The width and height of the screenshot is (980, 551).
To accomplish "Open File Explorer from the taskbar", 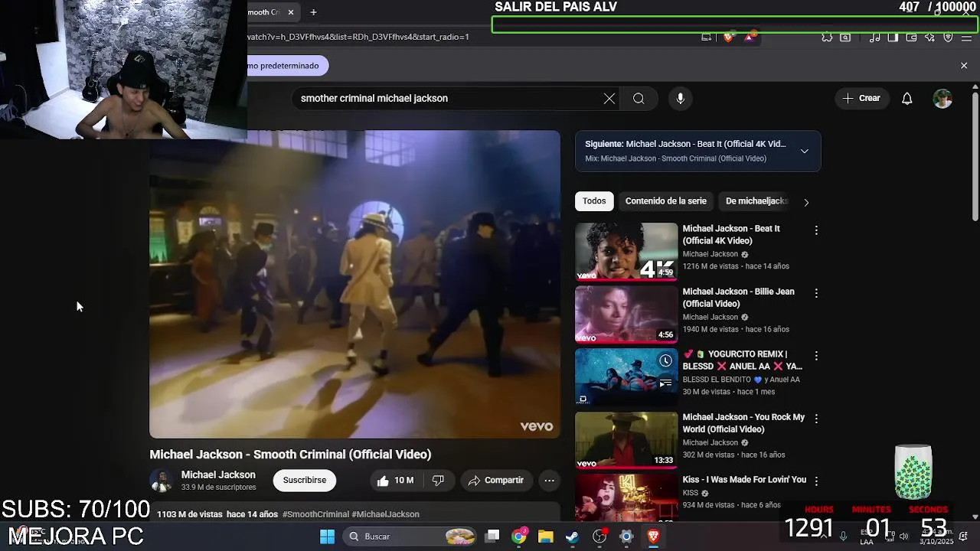I will point(545,536).
